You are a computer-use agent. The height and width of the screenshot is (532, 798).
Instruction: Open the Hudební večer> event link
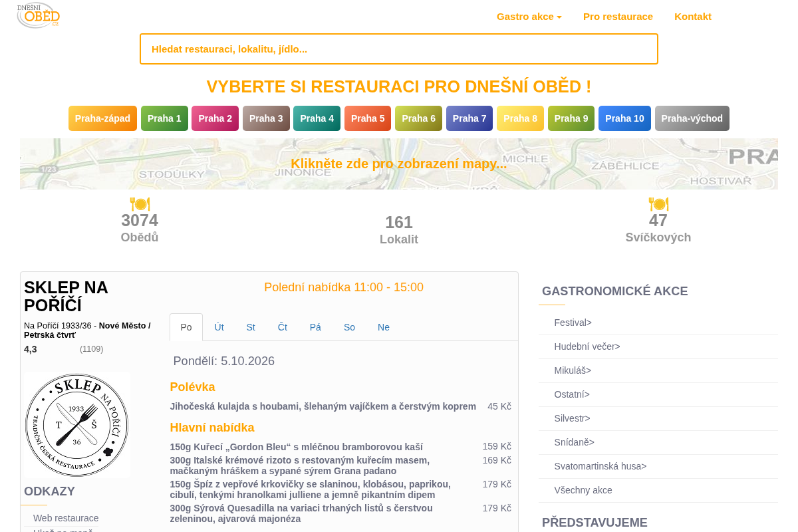click(x=587, y=346)
